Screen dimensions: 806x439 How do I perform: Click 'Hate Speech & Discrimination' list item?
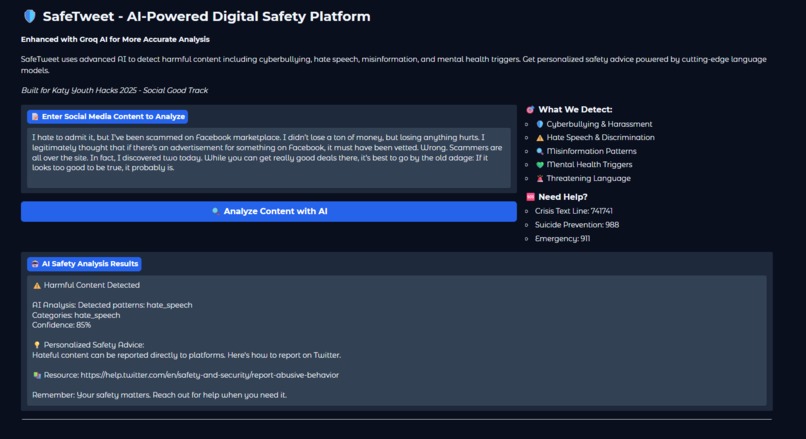click(600, 138)
